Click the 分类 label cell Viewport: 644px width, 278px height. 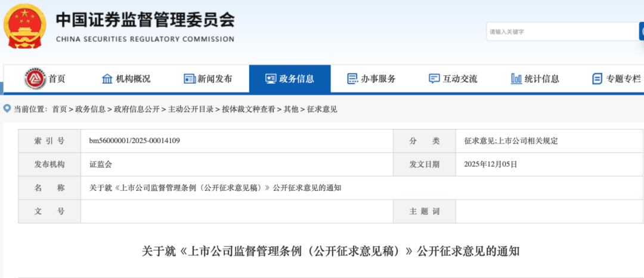[425, 141]
